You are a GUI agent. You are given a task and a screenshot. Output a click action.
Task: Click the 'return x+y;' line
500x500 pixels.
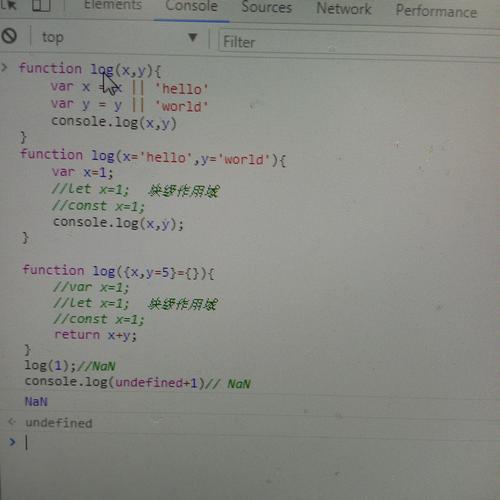tap(96, 335)
